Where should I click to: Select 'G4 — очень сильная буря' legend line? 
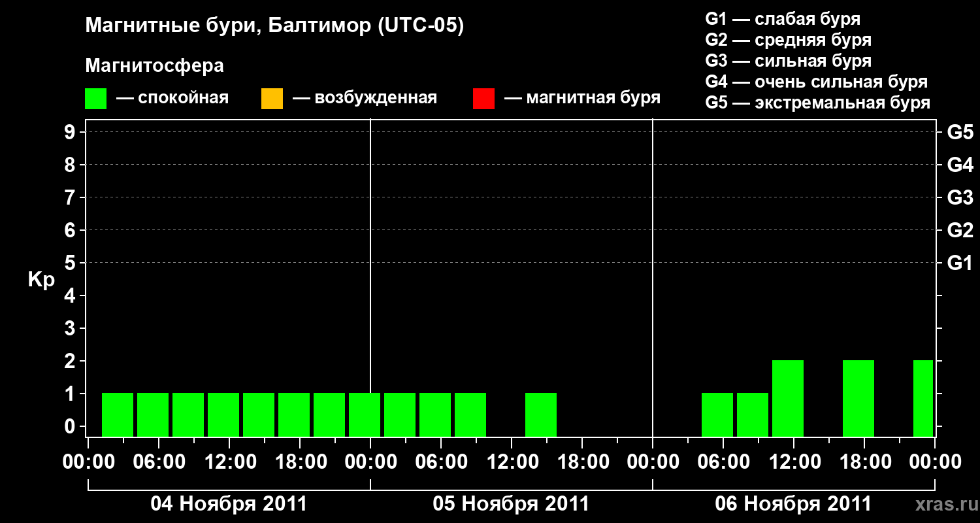click(816, 82)
